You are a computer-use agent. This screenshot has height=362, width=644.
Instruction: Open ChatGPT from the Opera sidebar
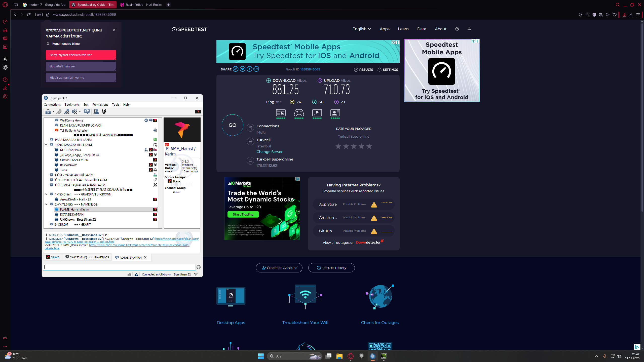click(5, 67)
